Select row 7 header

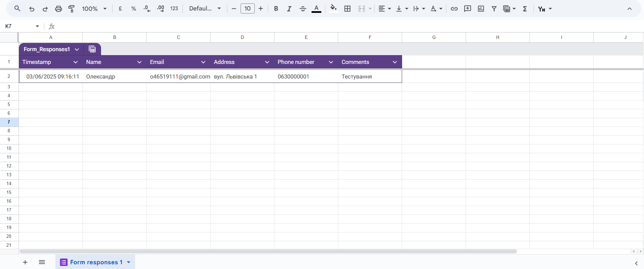click(9, 122)
